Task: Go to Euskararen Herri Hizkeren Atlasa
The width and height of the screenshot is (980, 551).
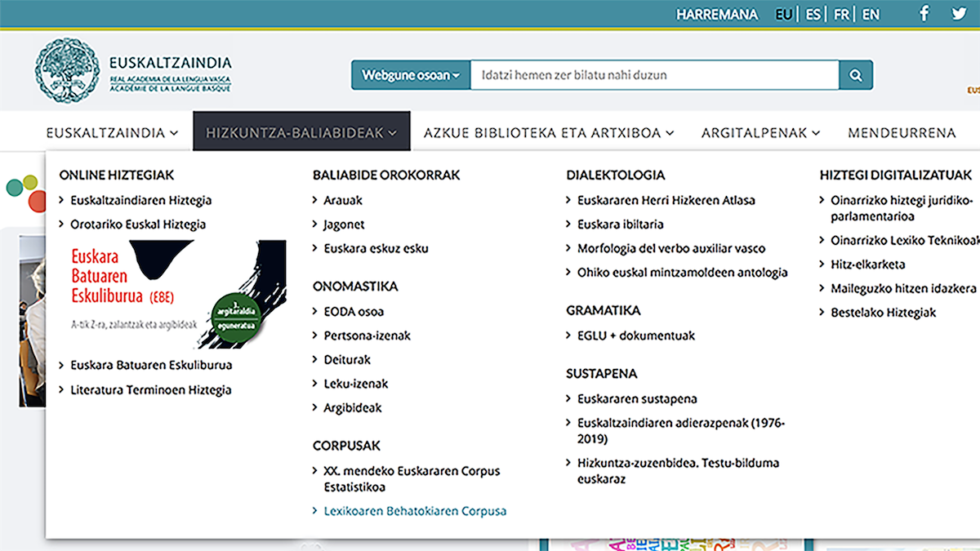Action: (666, 200)
